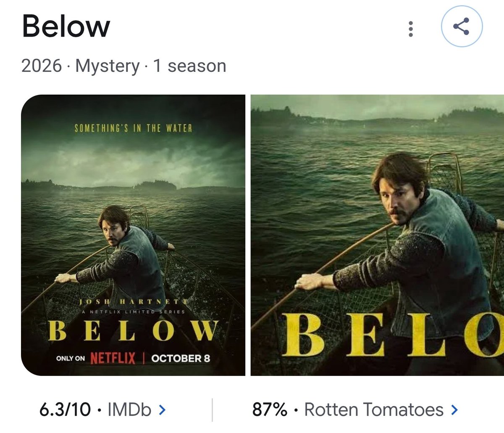The image size is (504, 433).
Task: Click the blue chevron next to Rotten Tomatoes
Action: pyautogui.click(x=454, y=409)
